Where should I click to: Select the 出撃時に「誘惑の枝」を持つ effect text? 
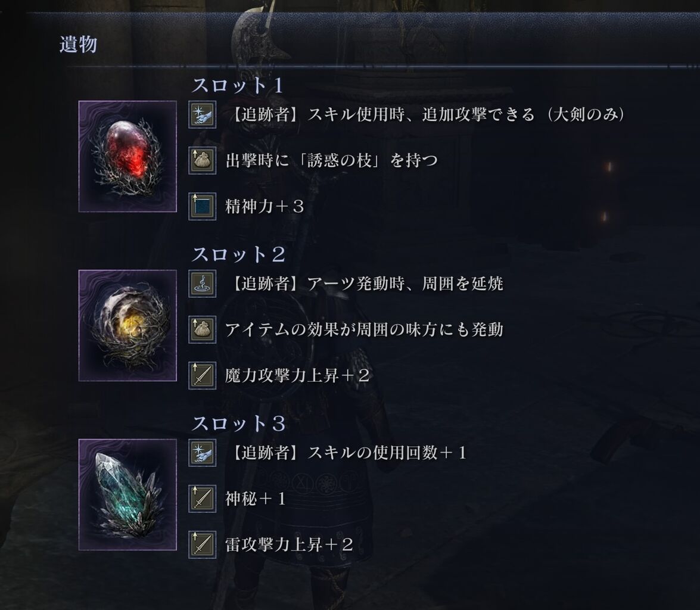[x=332, y=160]
